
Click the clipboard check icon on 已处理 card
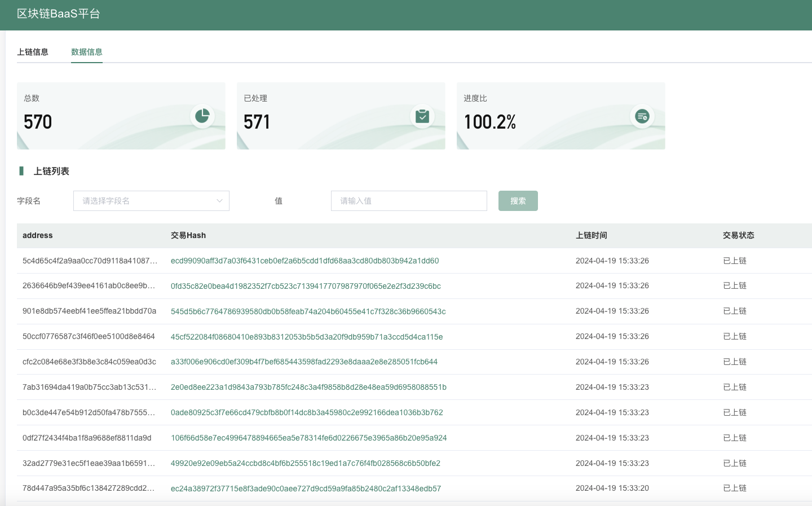coord(422,116)
